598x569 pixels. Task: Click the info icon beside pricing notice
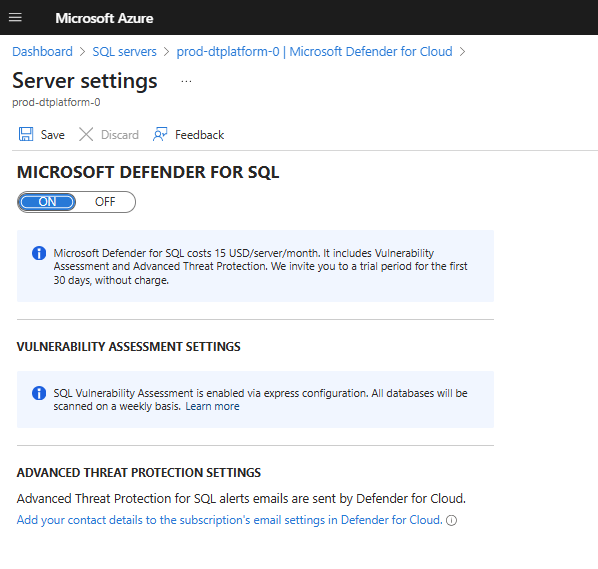pos(39,253)
